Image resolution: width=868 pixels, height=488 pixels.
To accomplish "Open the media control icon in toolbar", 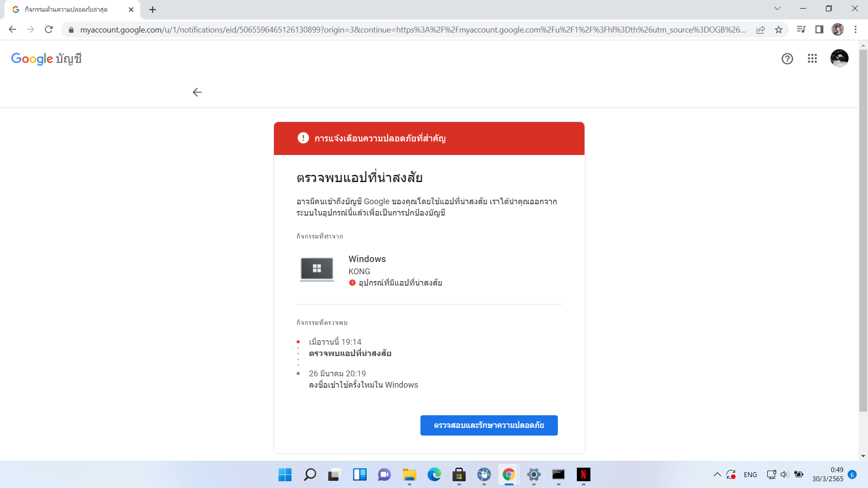I will (x=801, y=29).
